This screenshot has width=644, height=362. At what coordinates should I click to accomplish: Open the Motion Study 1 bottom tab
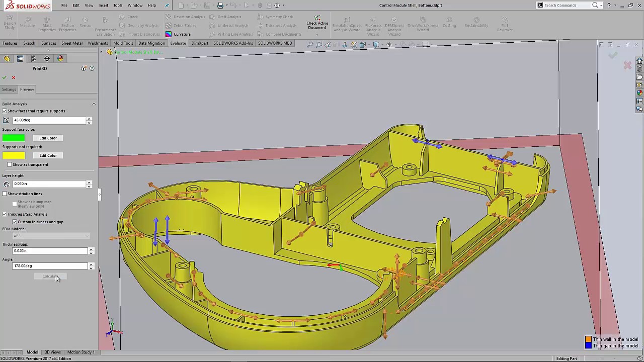click(x=80, y=352)
